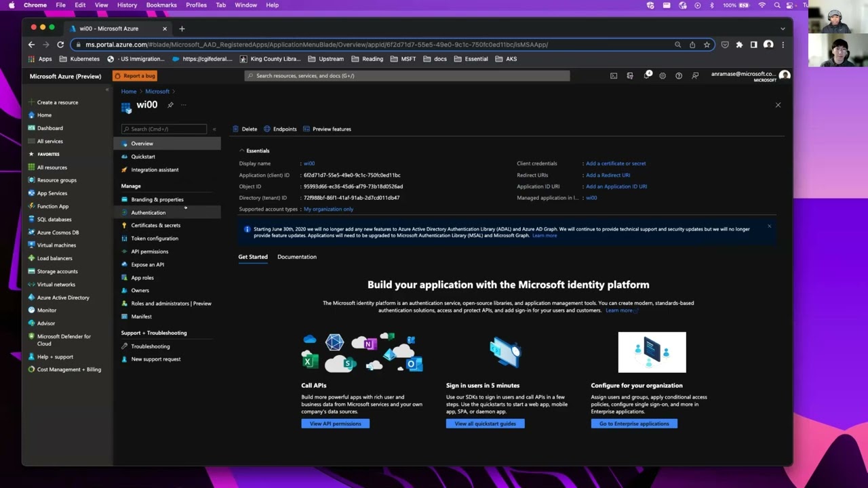Dismiss the ADAL notice banner
This screenshot has width=868, height=488.
769,226
